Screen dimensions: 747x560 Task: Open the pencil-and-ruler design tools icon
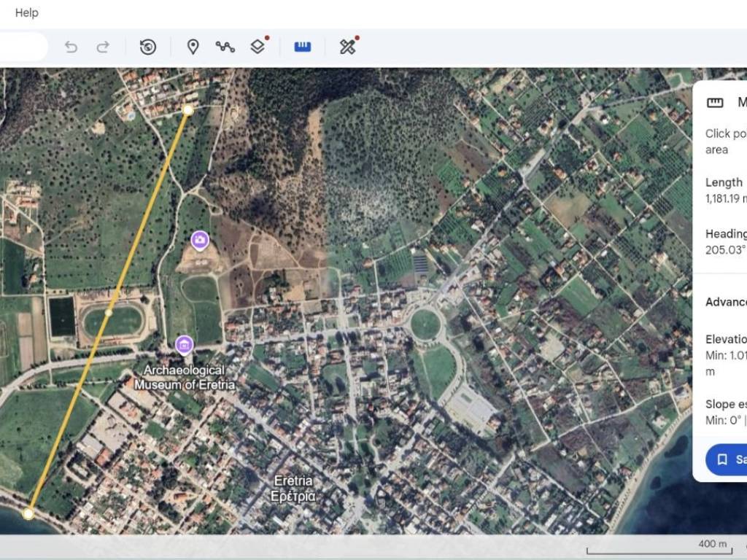coord(347,47)
